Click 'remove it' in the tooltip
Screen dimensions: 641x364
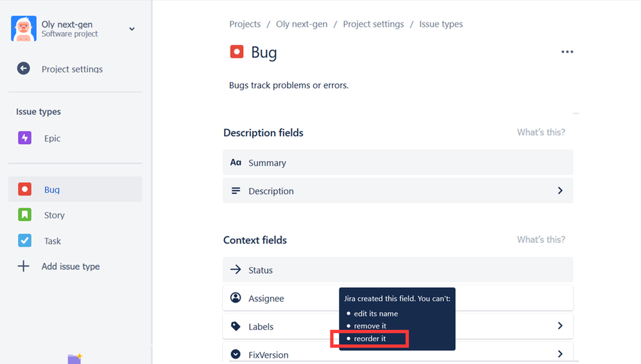click(370, 326)
